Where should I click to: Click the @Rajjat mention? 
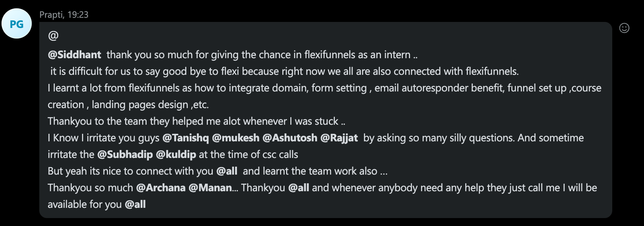[339, 138]
